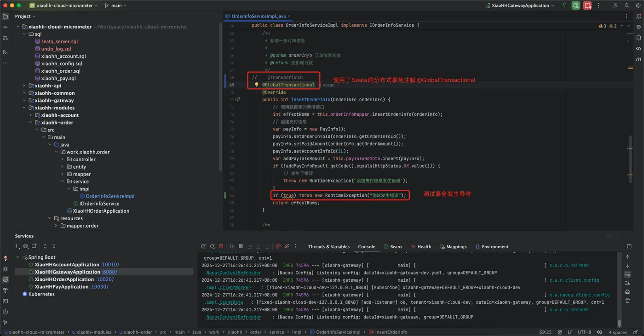Toggle Mute Breakpoints icon
The image size is (644, 336).
287,246
